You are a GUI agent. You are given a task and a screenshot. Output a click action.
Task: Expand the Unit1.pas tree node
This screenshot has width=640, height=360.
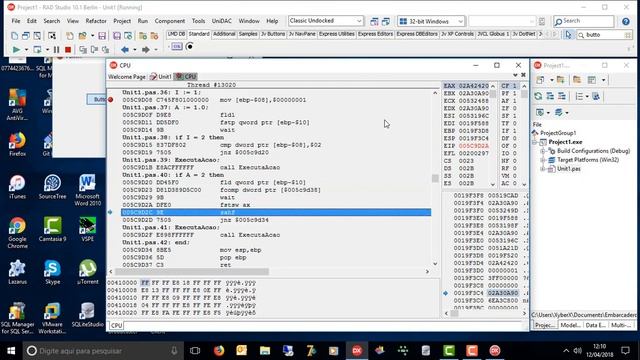(543, 169)
